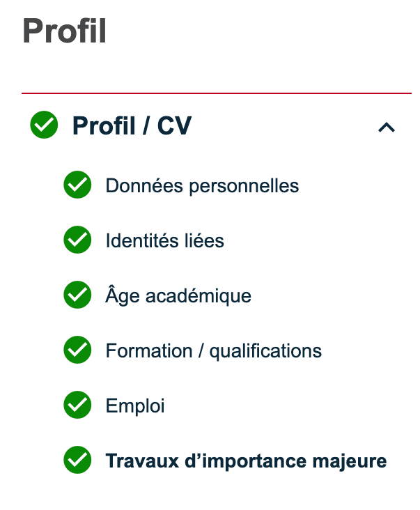Click the green checkmark beside Profil / CV
This screenshot has height=510, width=420.
point(44,126)
